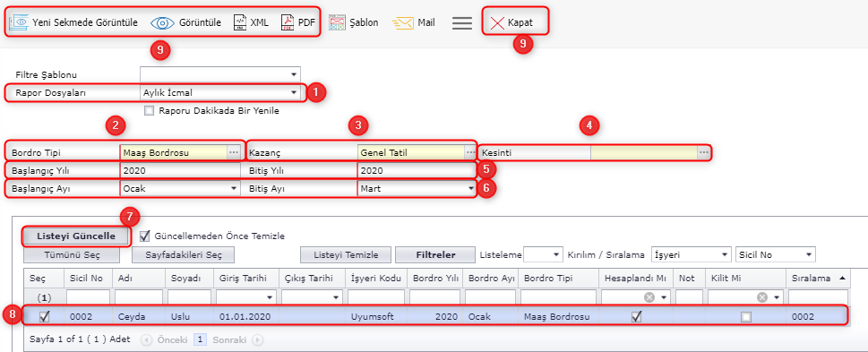Expand Rapor Dosyaları dropdown
This screenshot has width=868, height=352.
point(294,92)
